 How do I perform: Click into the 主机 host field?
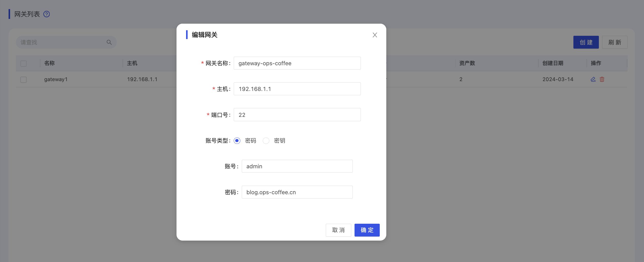297,89
